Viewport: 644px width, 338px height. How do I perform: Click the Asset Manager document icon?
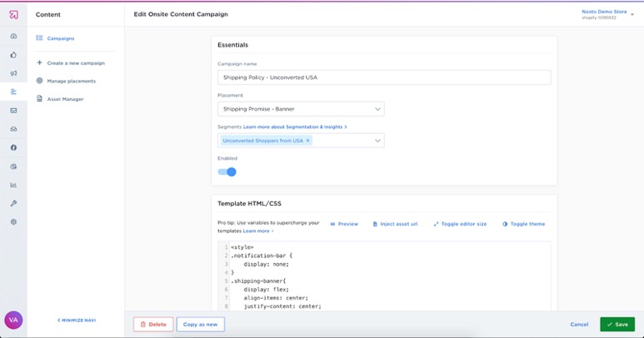pyautogui.click(x=39, y=98)
